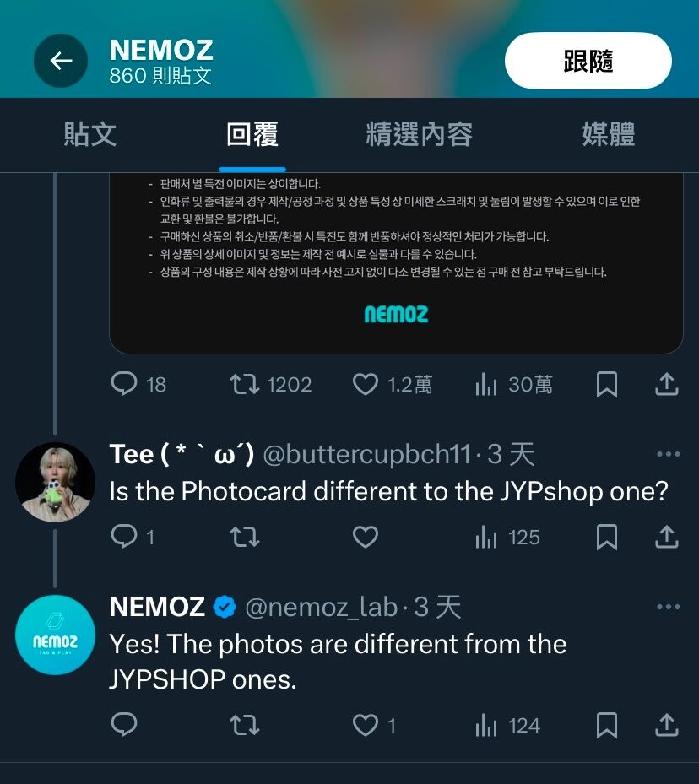Open the 精選內容 tab
699x784 pixels.
(419, 134)
